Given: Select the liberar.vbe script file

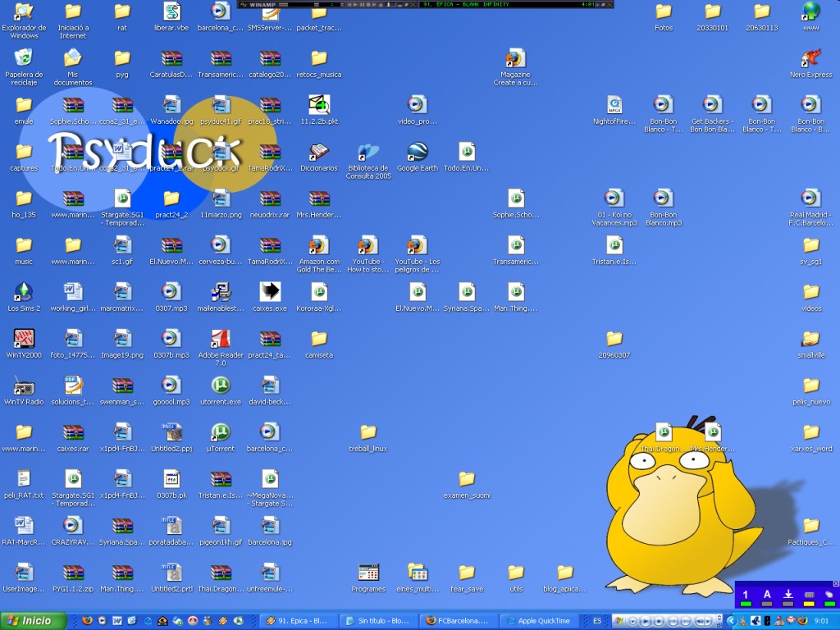Looking at the screenshot, I should click(171, 16).
